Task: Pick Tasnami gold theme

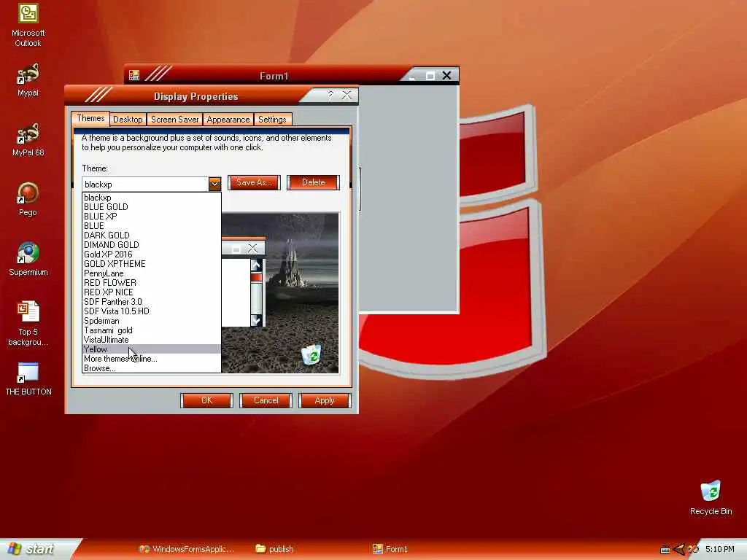Action: pos(152,330)
